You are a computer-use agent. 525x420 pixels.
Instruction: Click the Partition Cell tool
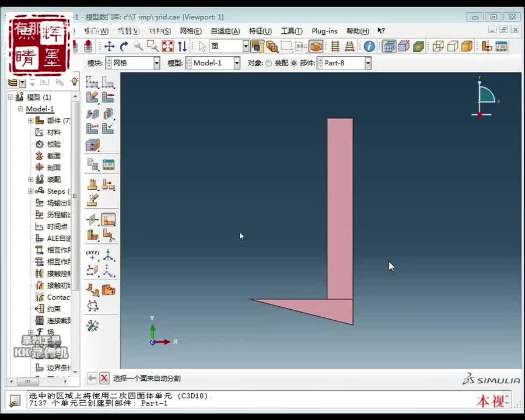click(92, 236)
